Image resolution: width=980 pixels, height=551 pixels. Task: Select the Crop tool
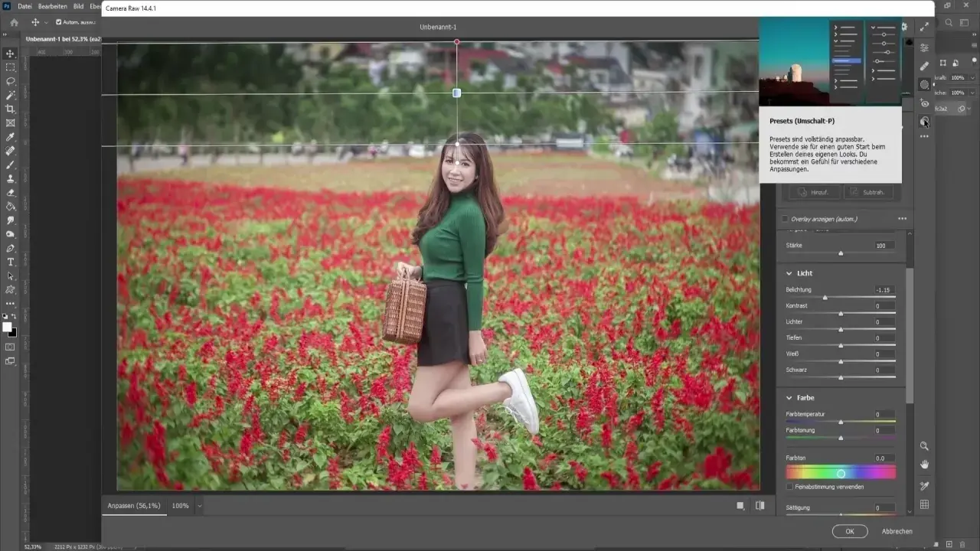pyautogui.click(x=11, y=109)
